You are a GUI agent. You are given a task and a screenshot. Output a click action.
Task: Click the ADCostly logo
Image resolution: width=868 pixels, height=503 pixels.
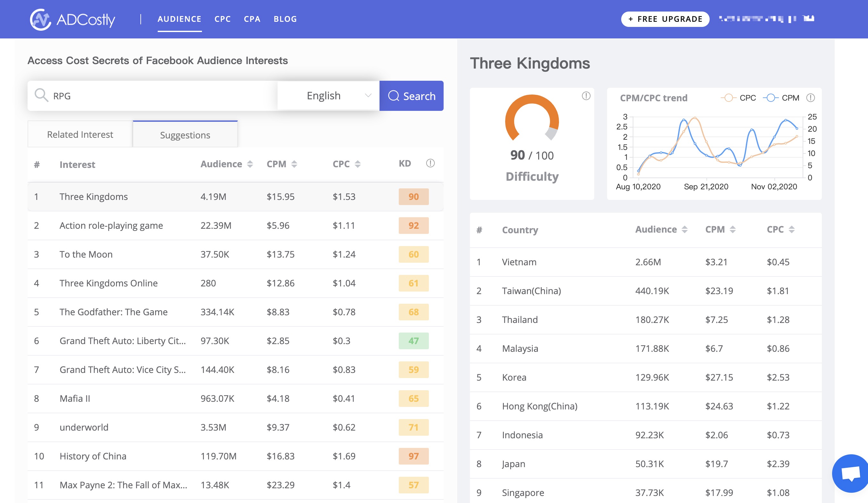coord(72,19)
